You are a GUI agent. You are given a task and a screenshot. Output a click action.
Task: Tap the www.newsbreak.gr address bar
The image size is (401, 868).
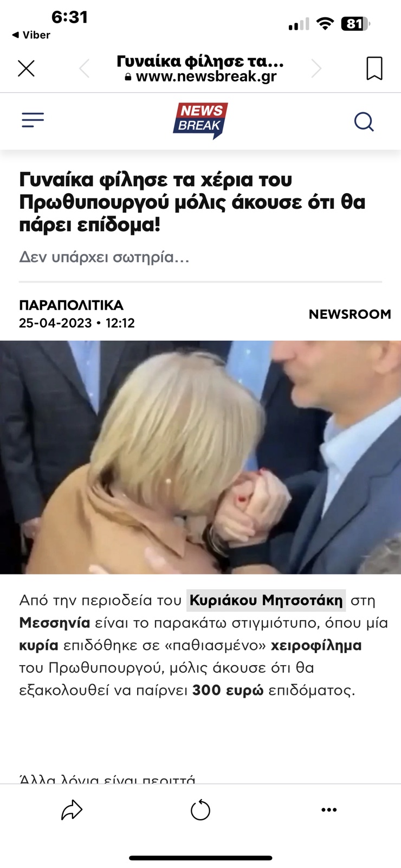coord(200,76)
